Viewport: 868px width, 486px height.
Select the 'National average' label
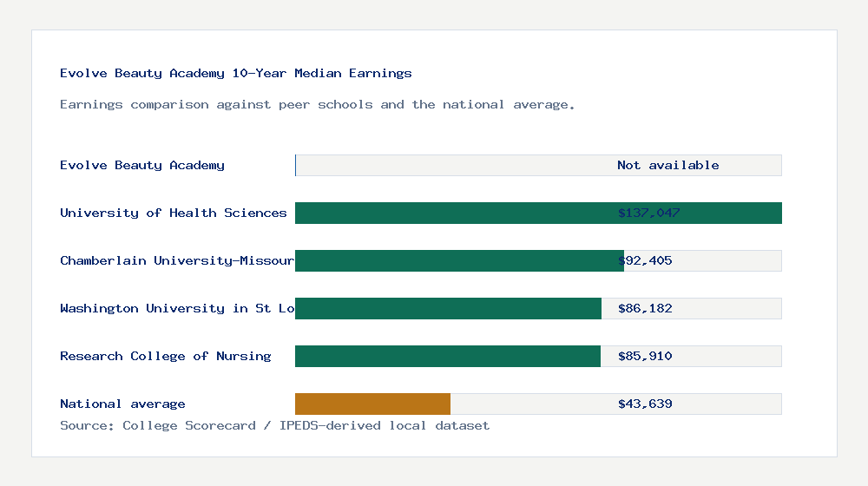(x=122, y=404)
